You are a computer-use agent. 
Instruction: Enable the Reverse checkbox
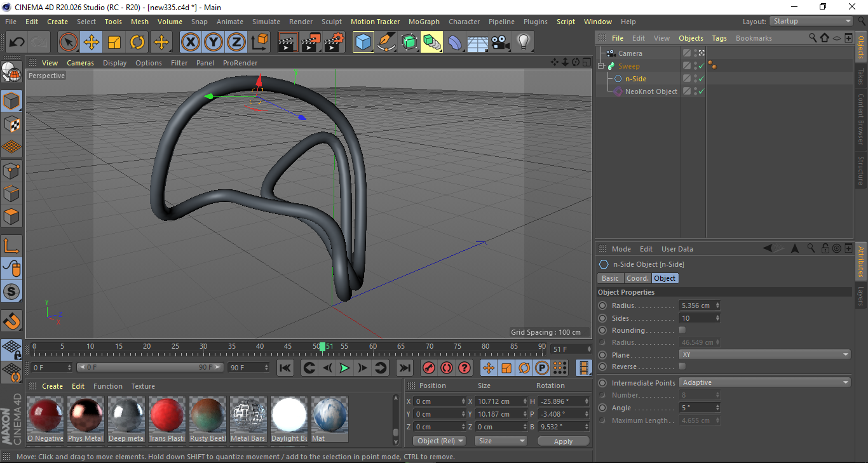[x=682, y=366]
